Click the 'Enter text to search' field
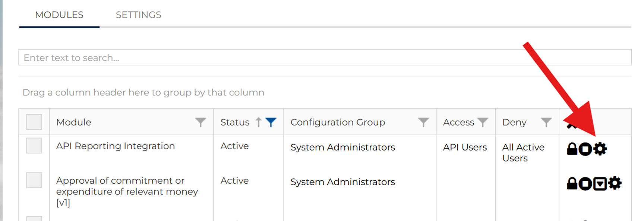 point(324,58)
